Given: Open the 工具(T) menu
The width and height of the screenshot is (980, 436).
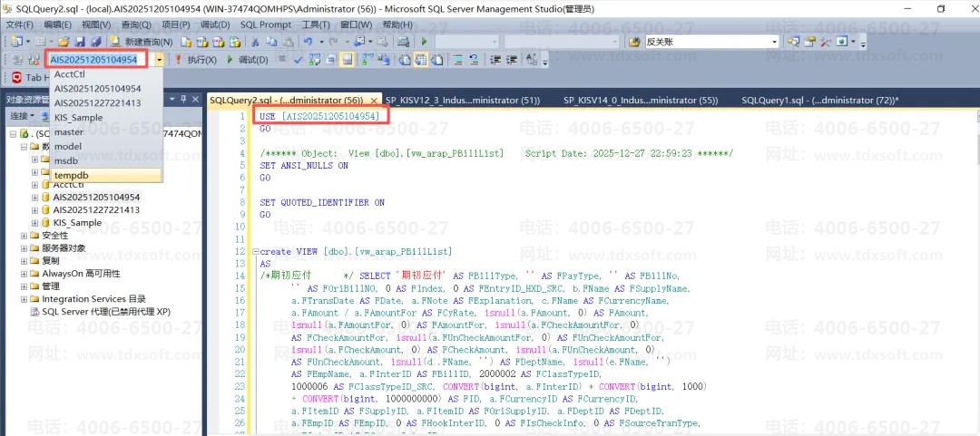Looking at the screenshot, I should (316, 24).
